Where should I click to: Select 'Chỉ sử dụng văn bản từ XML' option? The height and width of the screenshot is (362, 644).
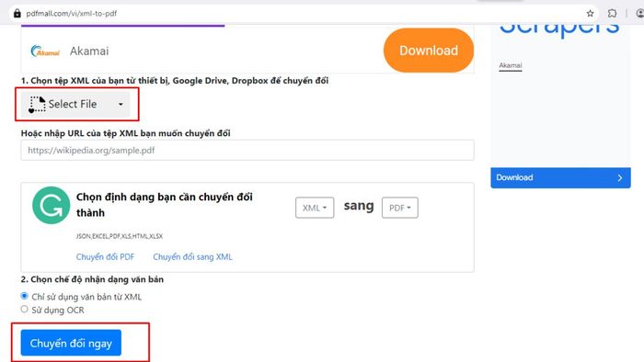[x=24, y=296]
